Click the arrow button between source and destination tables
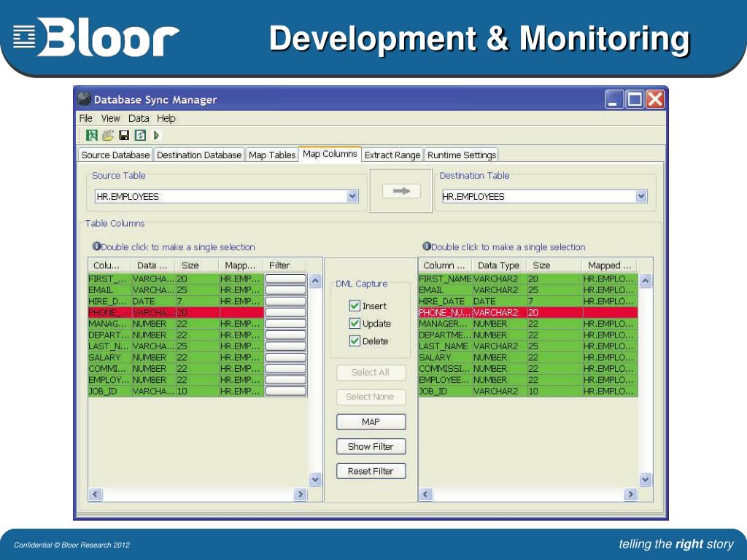747x560 pixels. coord(401,191)
